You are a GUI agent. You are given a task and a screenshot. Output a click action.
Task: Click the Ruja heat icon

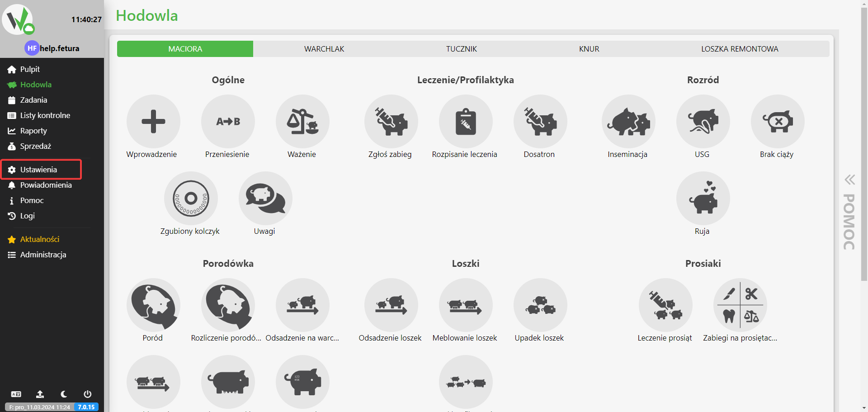coord(703,199)
